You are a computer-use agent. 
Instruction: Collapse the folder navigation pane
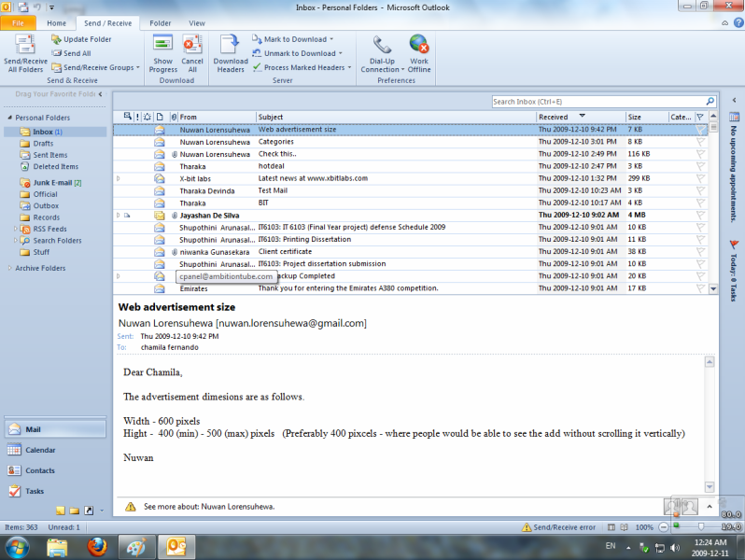coord(100,94)
